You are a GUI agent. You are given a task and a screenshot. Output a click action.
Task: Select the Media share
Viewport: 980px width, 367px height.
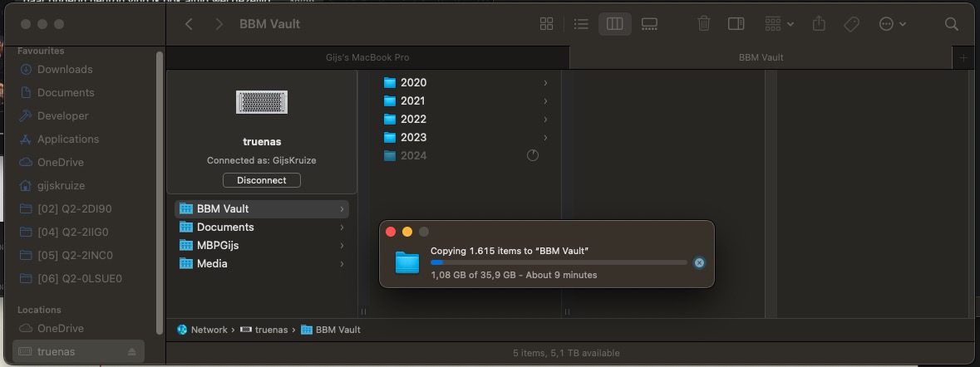pos(261,263)
